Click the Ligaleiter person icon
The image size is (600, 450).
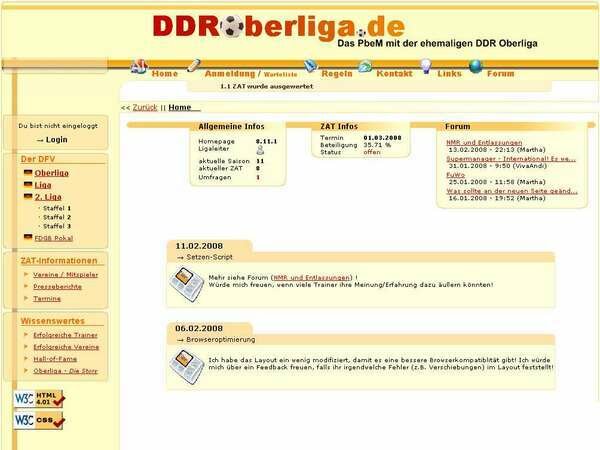pyautogui.click(x=260, y=150)
